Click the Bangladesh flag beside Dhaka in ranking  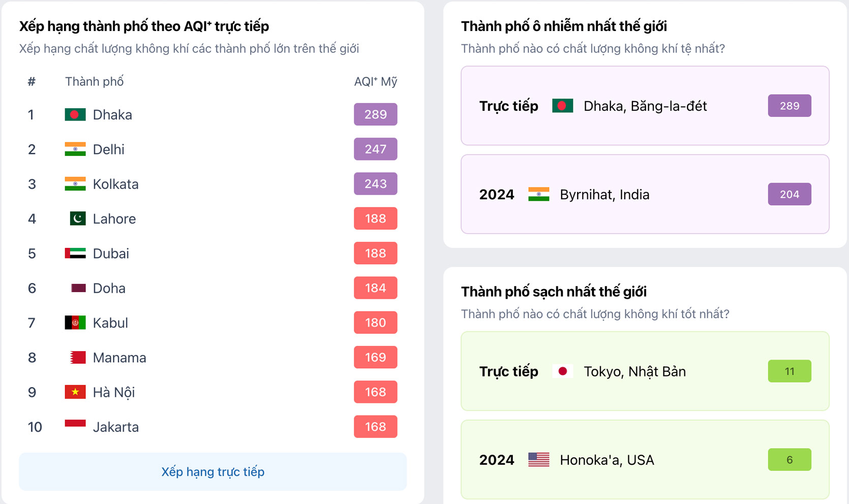pos(75,115)
